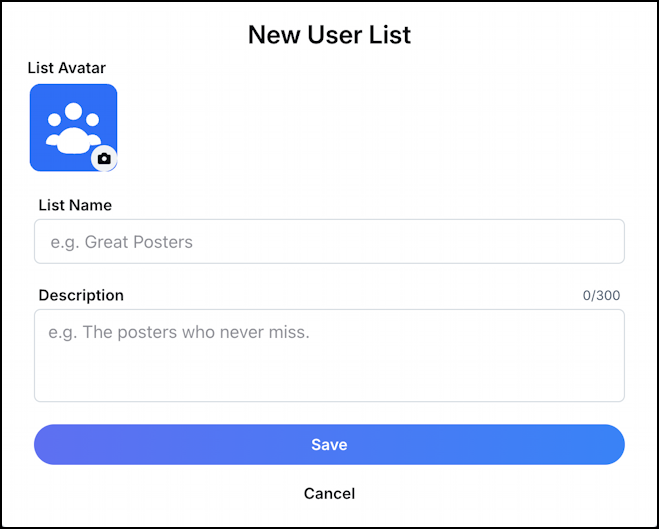Click the white people group icon

[x=74, y=128]
